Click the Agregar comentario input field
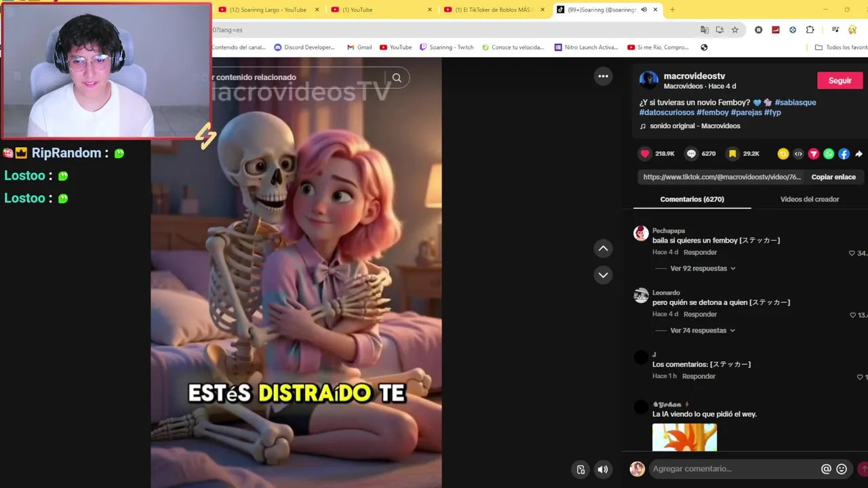The image size is (868, 488). tap(734, 468)
